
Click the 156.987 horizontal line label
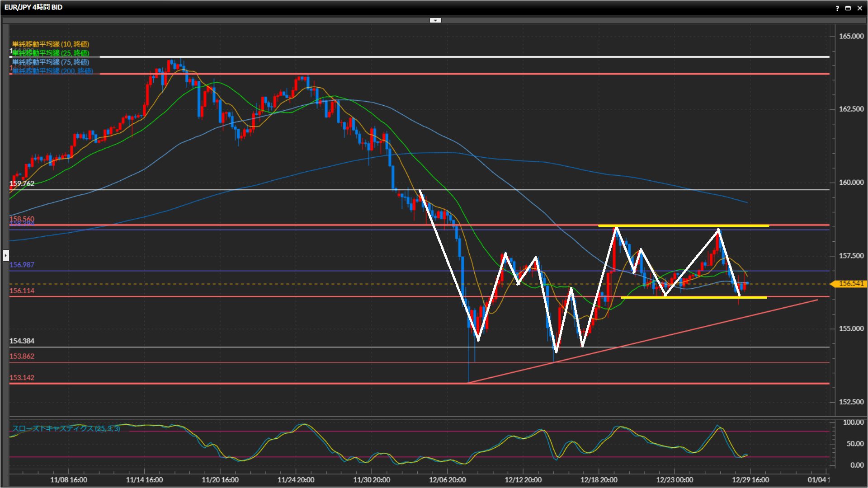[22, 265]
